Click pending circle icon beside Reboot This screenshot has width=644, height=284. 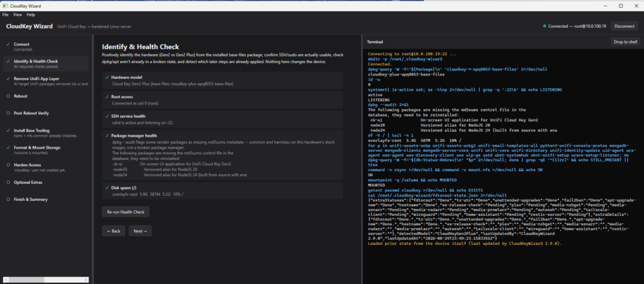tap(8, 96)
